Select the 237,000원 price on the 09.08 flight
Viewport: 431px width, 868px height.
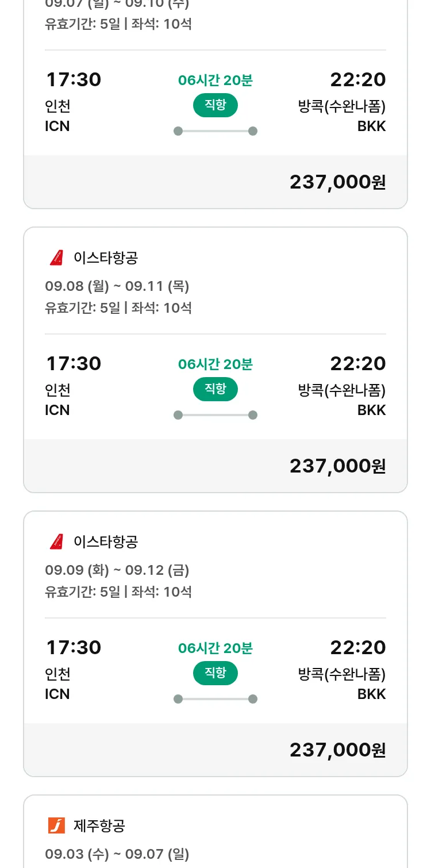pos(337,466)
